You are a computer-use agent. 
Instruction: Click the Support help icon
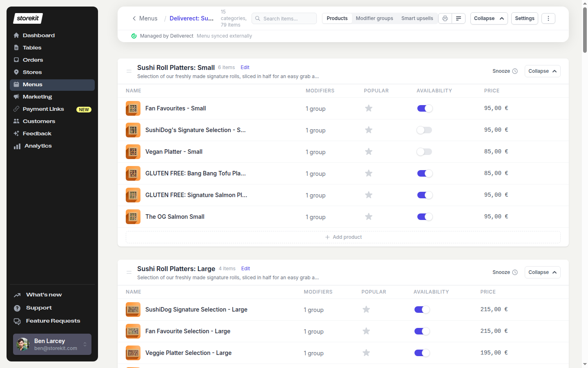[x=17, y=308]
